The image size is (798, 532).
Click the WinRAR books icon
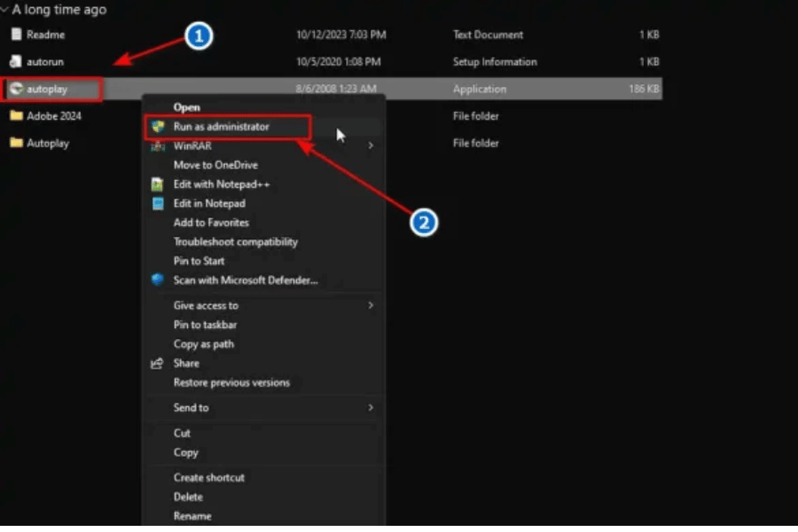(x=158, y=145)
